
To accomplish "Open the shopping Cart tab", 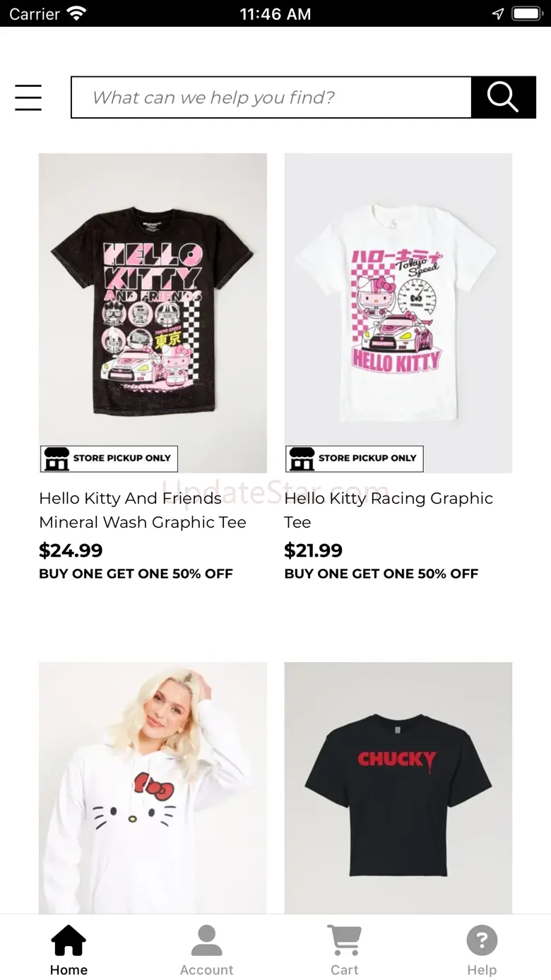I will [344, 950].
